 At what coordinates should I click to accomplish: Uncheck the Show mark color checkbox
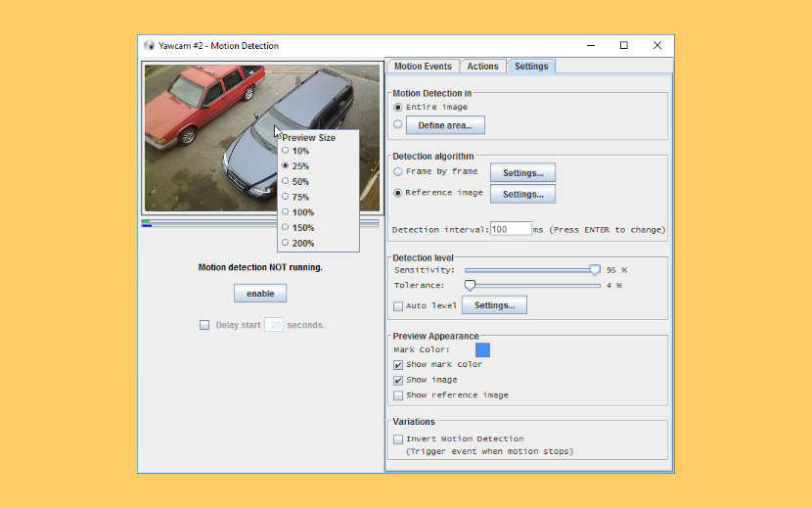click(398, 365)
